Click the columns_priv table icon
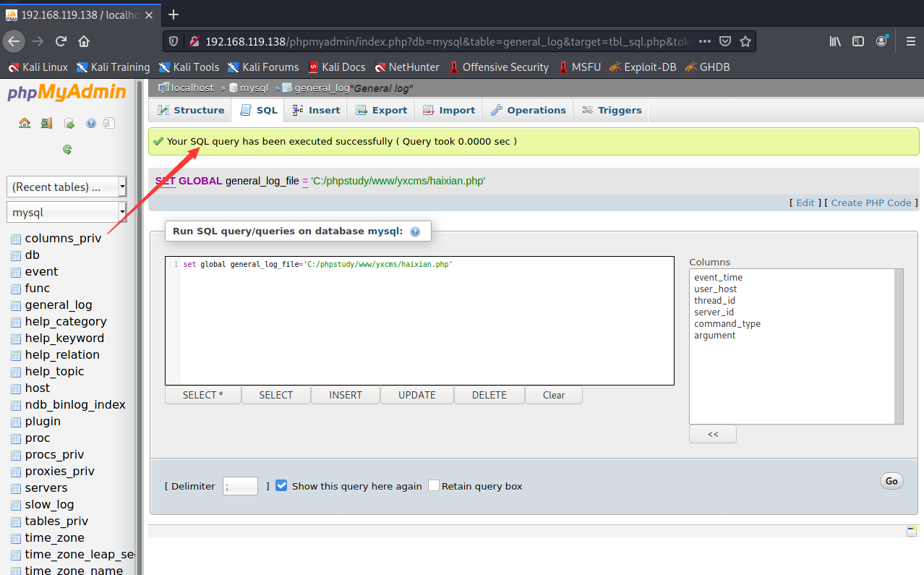Screen dimensions: 924x575 coord(16,239)
